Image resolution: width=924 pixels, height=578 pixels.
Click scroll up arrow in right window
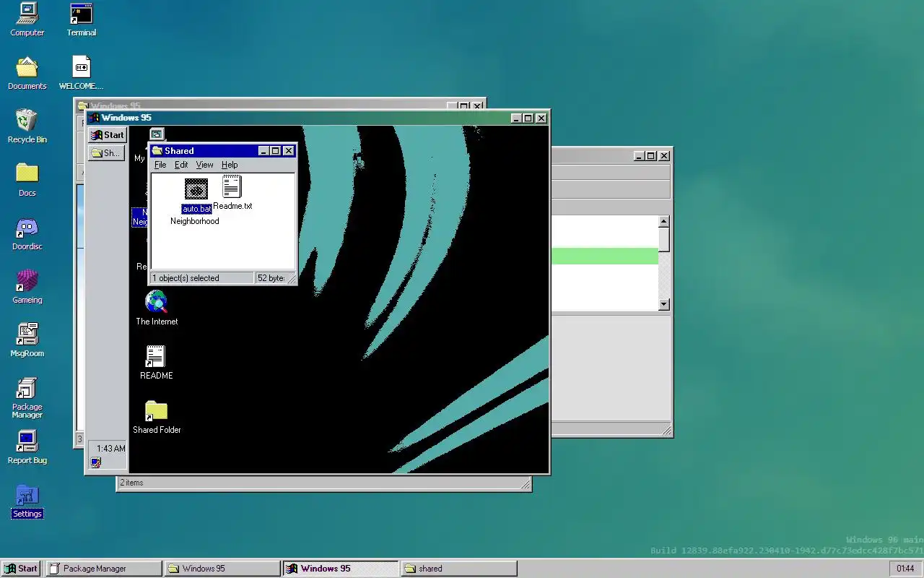[664, 222]
